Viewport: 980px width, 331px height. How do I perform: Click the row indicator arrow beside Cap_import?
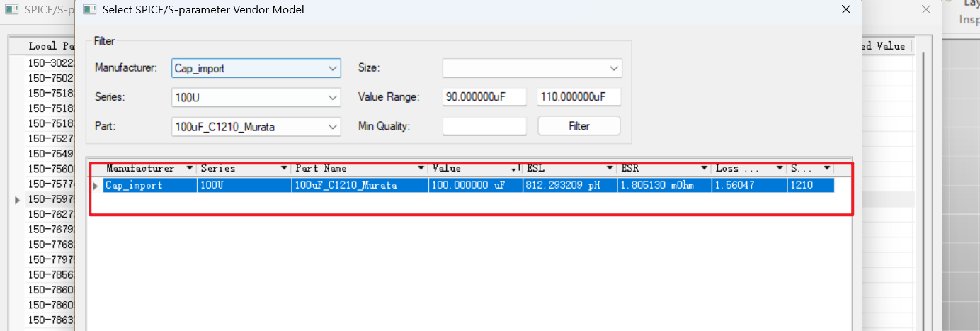coord(96,186)
